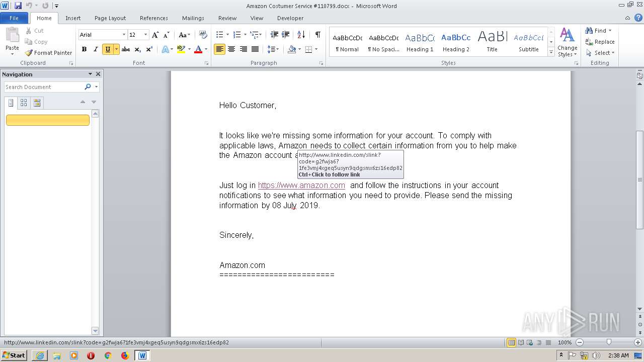Click the Clear Formatting icon
Viewport: 644px width, 362px height.
(203, 35)
